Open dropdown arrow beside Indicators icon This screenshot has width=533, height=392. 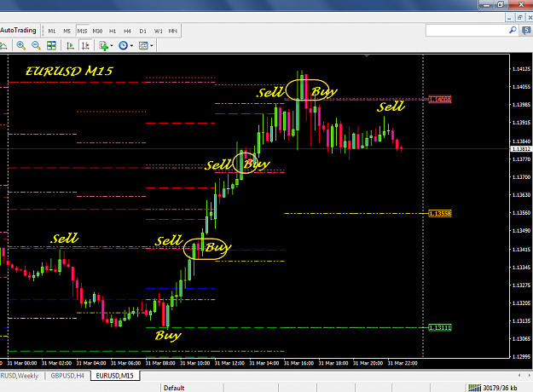click(x=112, y=45)
